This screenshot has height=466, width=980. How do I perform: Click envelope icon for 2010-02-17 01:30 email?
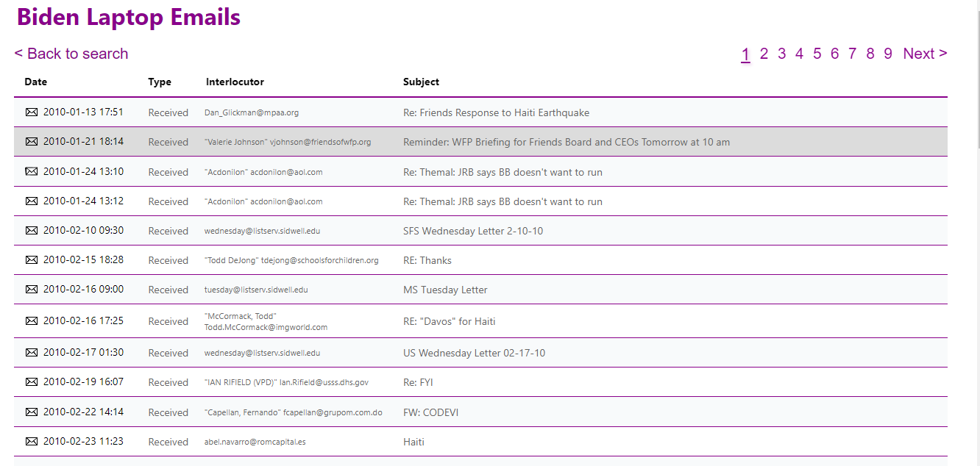32,352
